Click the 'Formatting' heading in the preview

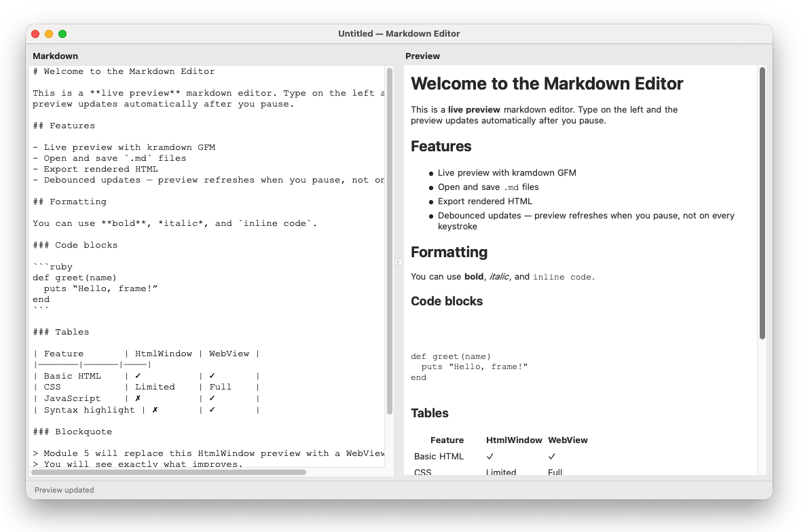[x=449, y=252]
